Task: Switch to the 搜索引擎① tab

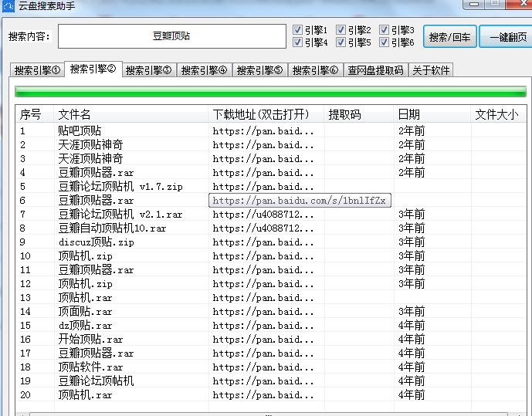Action: (x=37, y=70)
